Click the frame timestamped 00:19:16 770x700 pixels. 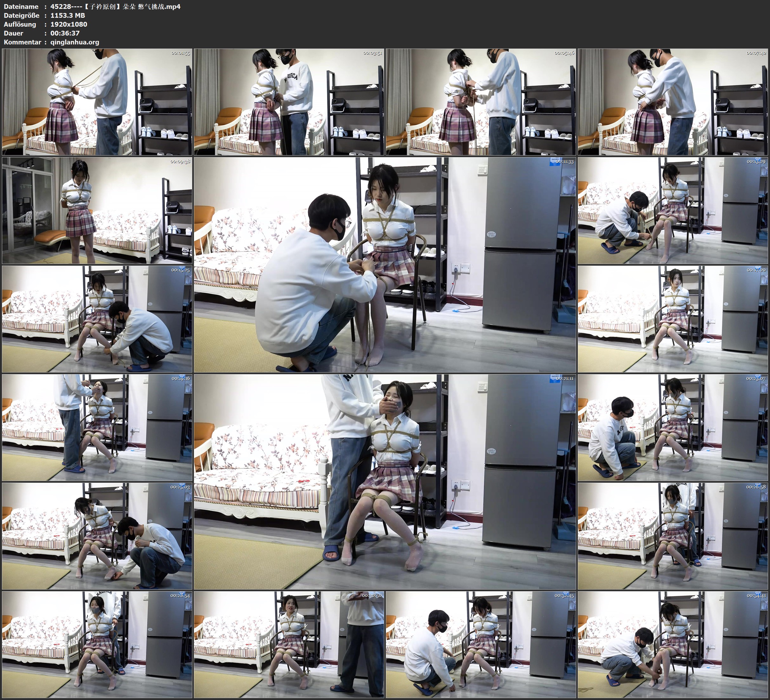pyautogui.click(x=97, y=427)
